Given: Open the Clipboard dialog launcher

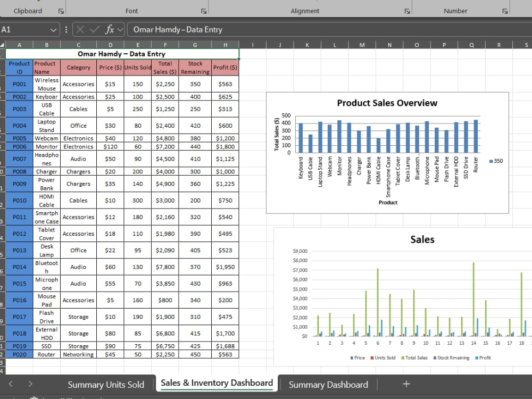Looking at the screenshot, I should (61, 12).
